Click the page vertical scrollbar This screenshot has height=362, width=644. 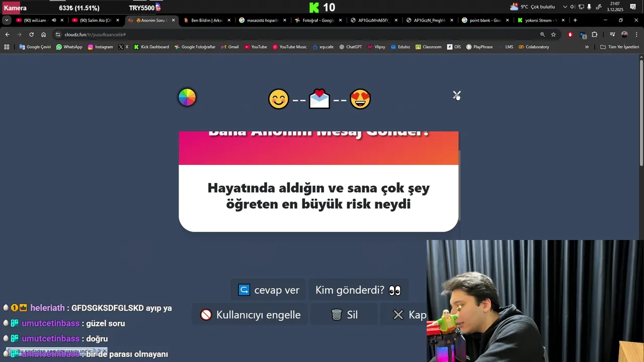pos(641,113)
